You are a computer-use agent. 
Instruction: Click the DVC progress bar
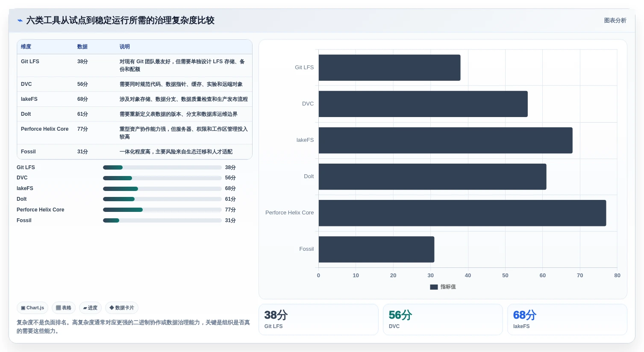point(162,178)
